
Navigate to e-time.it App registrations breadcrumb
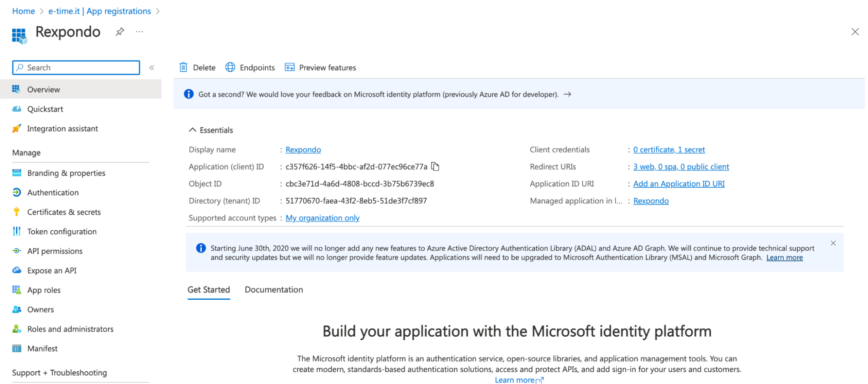[x=99, y=11]
